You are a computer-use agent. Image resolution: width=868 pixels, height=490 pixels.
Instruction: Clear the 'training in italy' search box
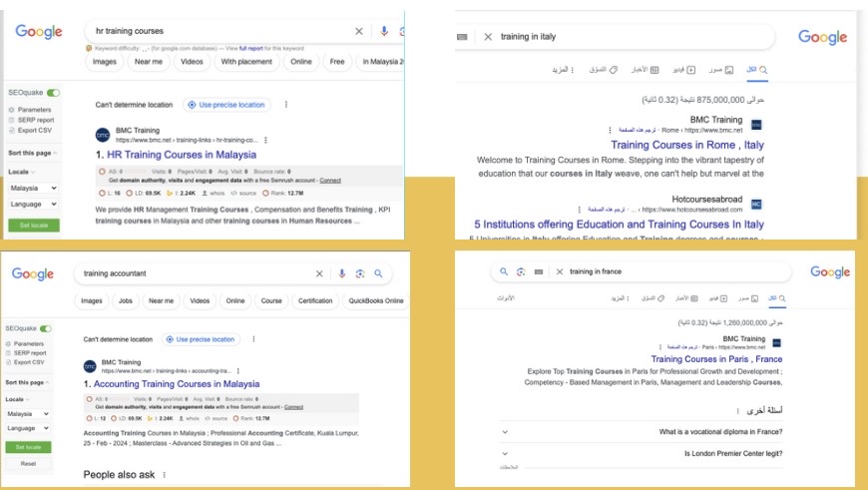tap(488, 37)
